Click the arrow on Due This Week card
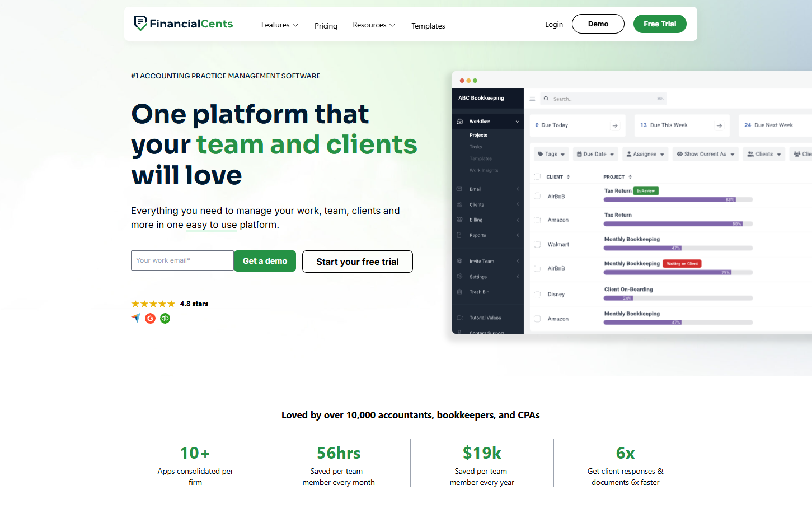Image resolution: width=812 pixels, height=513 pixels. (x=719, y=125)
